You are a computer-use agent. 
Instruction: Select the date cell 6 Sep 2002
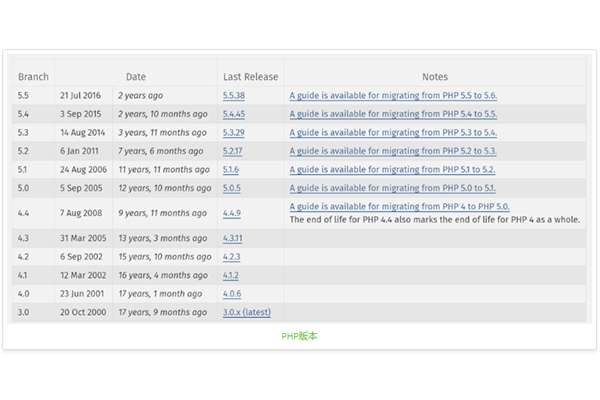(x=81, y=256)
